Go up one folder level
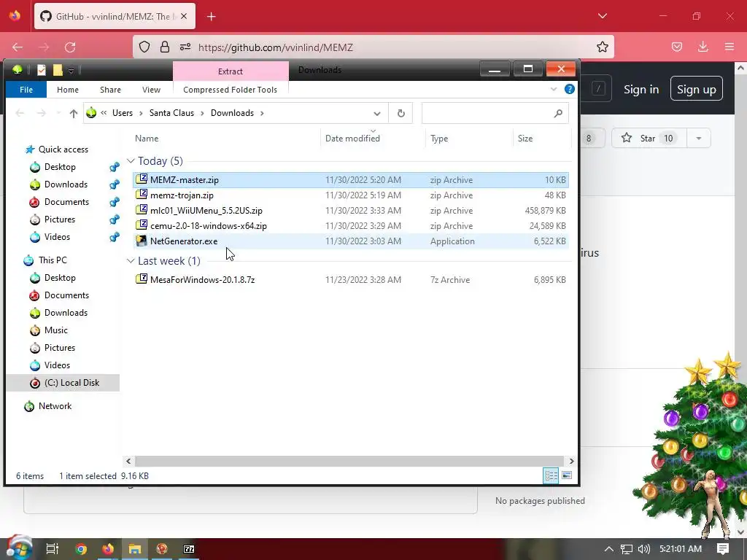Image resolution: width=747 pixels, height=560 pixels. click(x=74, y=113)
